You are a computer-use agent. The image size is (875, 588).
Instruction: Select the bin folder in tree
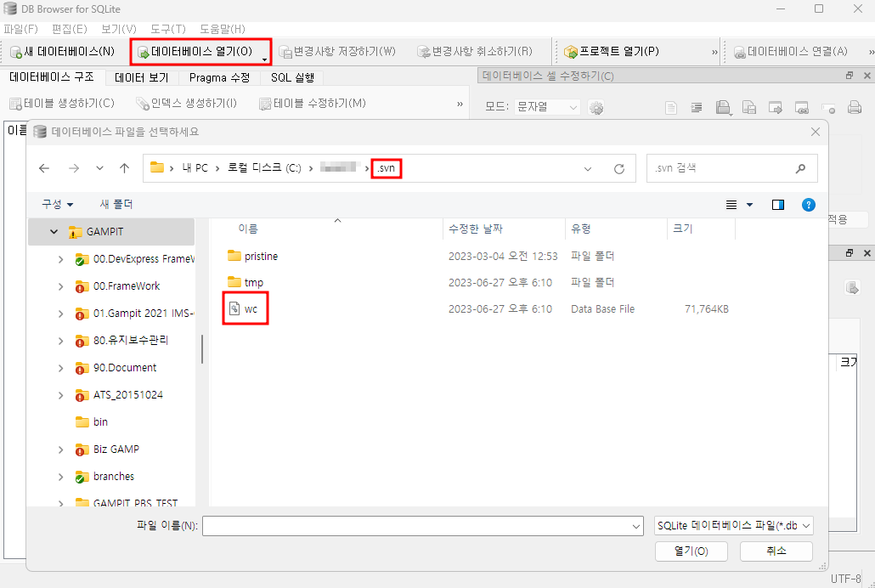pyautogui.click(x=100, y=421)
